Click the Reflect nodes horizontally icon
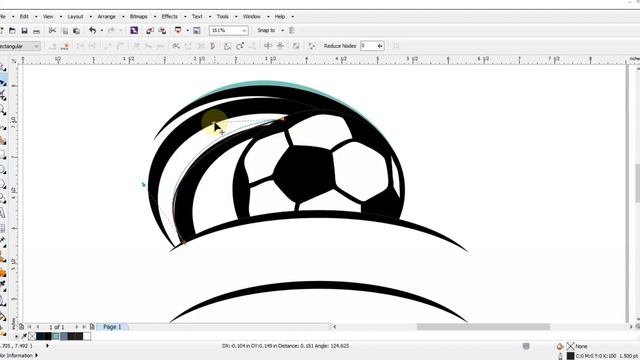Viewport: 640px width, 360px height. click(268, 46)
